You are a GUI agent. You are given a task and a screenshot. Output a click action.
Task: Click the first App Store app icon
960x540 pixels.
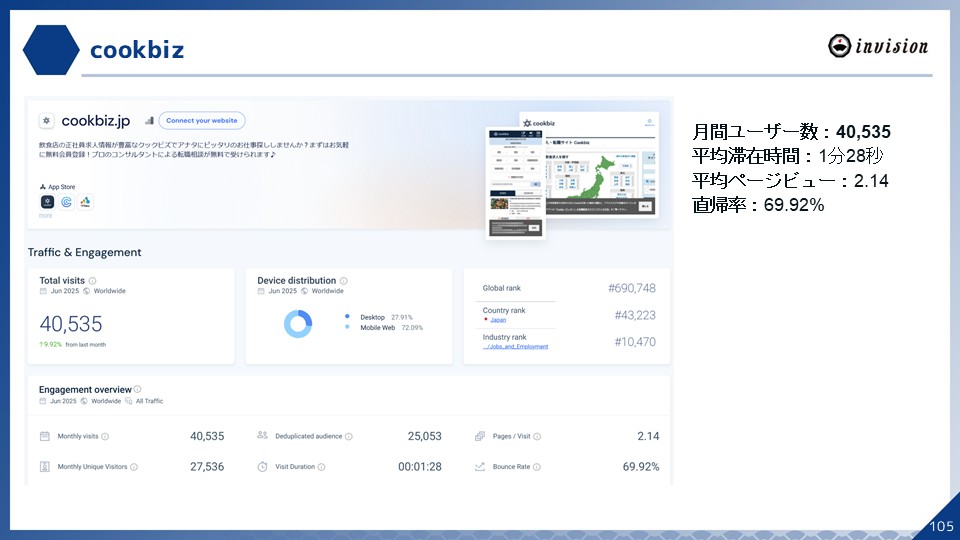pyautogui.click(x=47, y=201)
